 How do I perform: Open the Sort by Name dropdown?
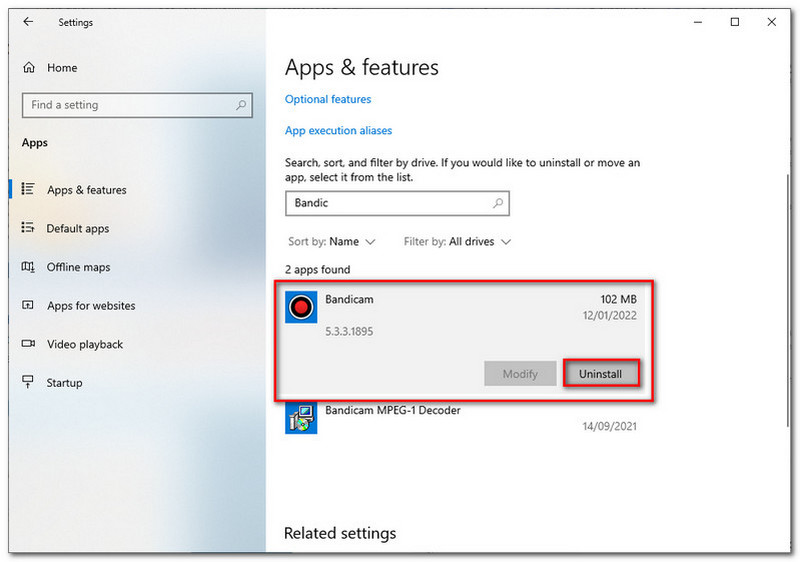(332, 242)
